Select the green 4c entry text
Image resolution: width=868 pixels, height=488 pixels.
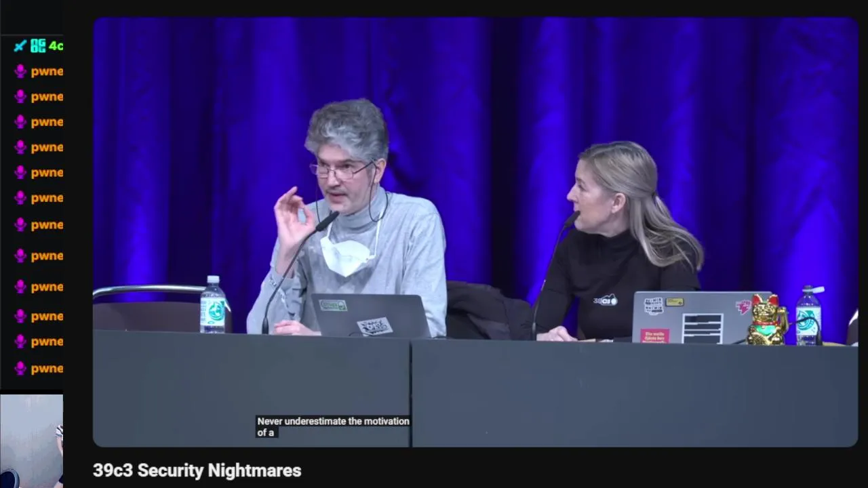56,45
